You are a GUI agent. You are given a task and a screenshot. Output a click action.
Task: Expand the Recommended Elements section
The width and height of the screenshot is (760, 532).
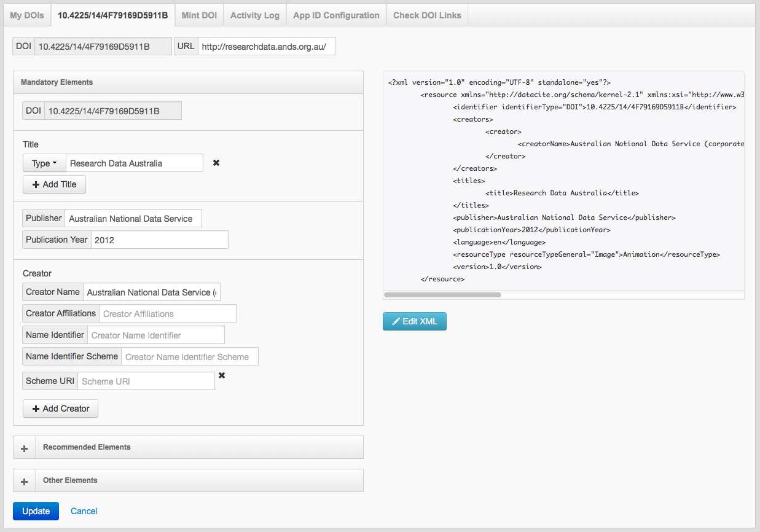(87, 447)
